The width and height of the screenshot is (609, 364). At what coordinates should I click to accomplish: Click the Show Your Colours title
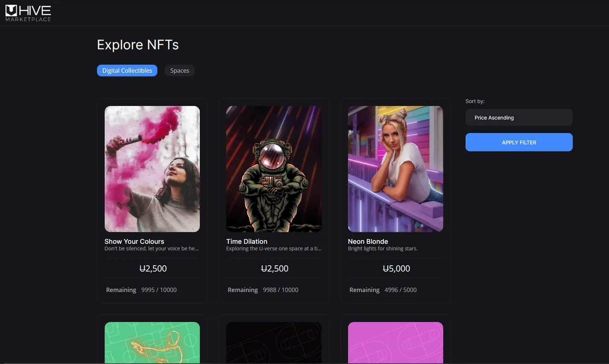134,241
